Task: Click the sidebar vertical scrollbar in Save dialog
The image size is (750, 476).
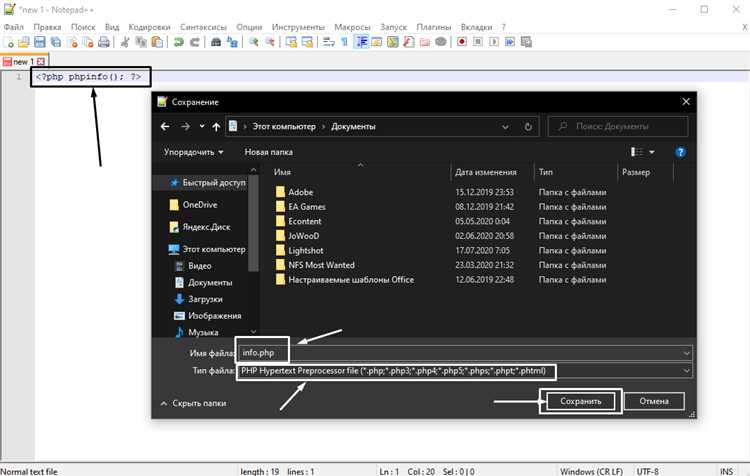Action: point(253,222)
